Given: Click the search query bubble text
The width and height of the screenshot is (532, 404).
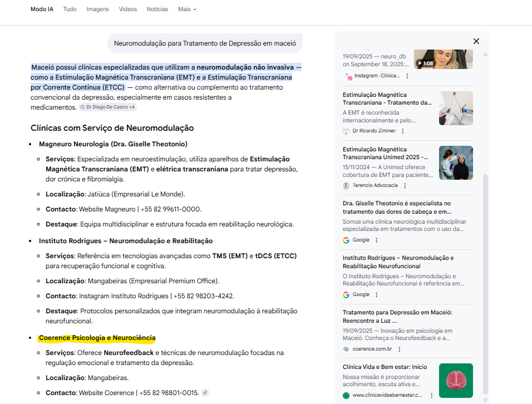Looking at the screenshot, I should (205, 43).
